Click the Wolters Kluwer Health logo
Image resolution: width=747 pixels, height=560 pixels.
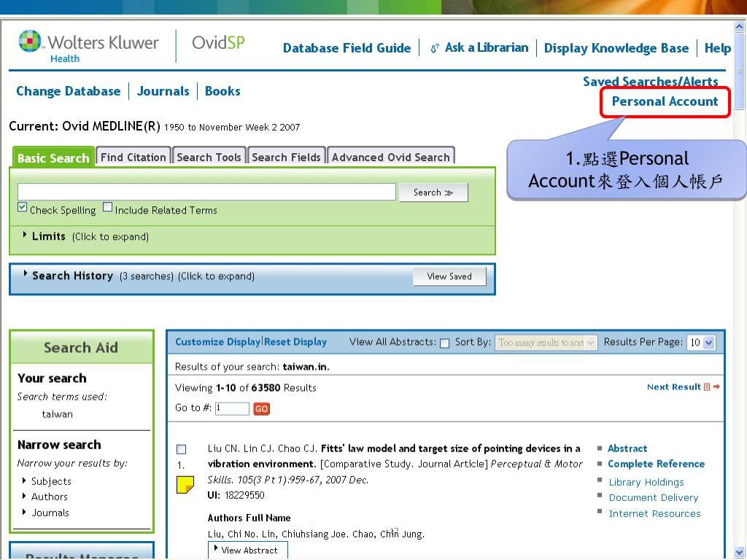tap(88, 46)
